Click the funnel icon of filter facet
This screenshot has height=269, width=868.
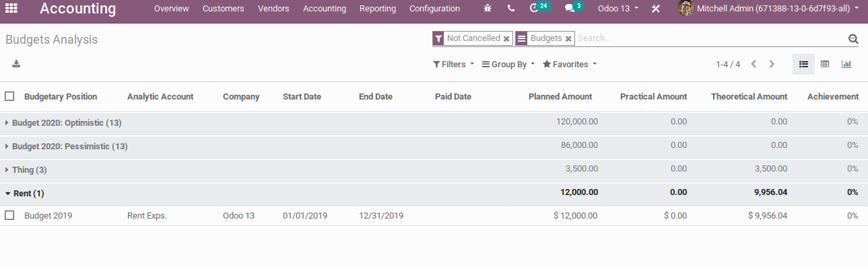[438, 38]
